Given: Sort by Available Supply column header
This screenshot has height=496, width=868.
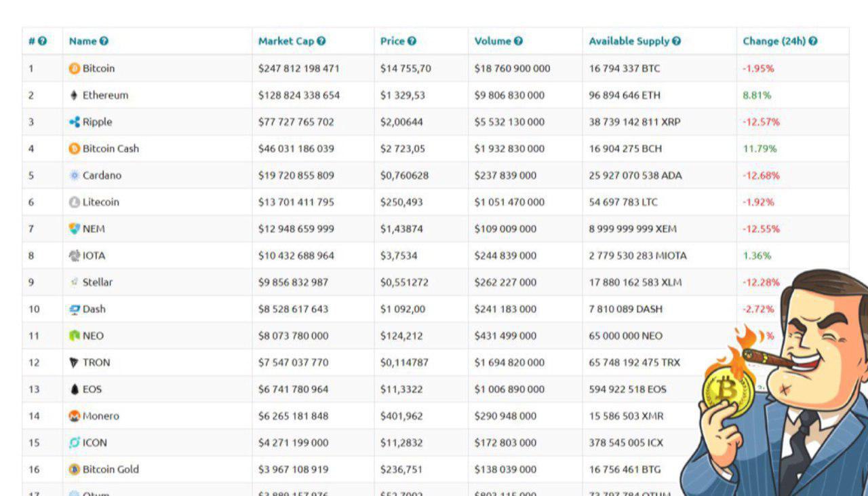Looking at the screenshot, I should pyautogui.click(x=629, y=41).
